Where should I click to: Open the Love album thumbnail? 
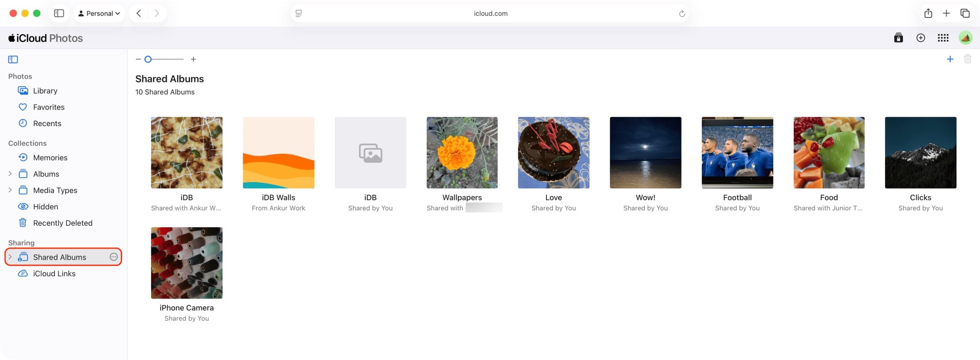(554, 153)
